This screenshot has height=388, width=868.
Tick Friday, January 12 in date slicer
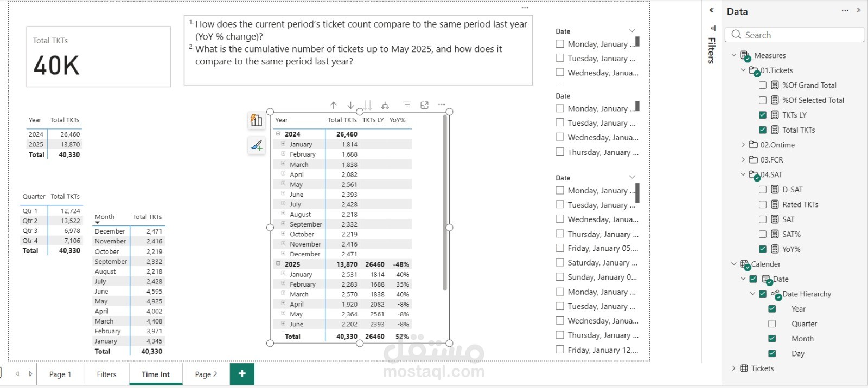(x=560, y=350)
